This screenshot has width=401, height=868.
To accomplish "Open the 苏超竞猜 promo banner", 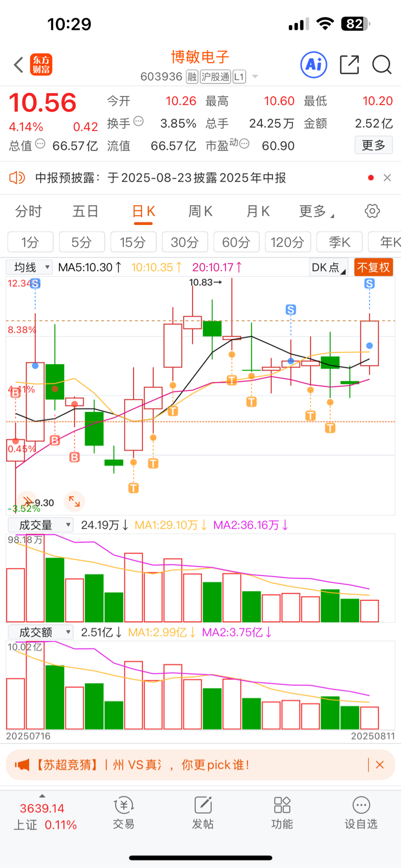I will tap(200, 765).
